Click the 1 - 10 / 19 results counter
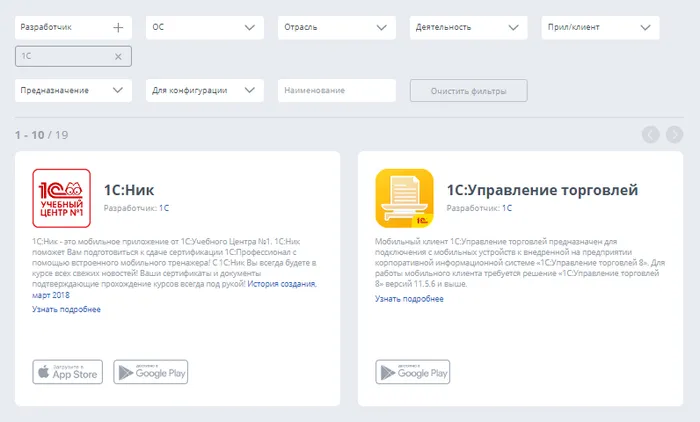 pos(42,135)
